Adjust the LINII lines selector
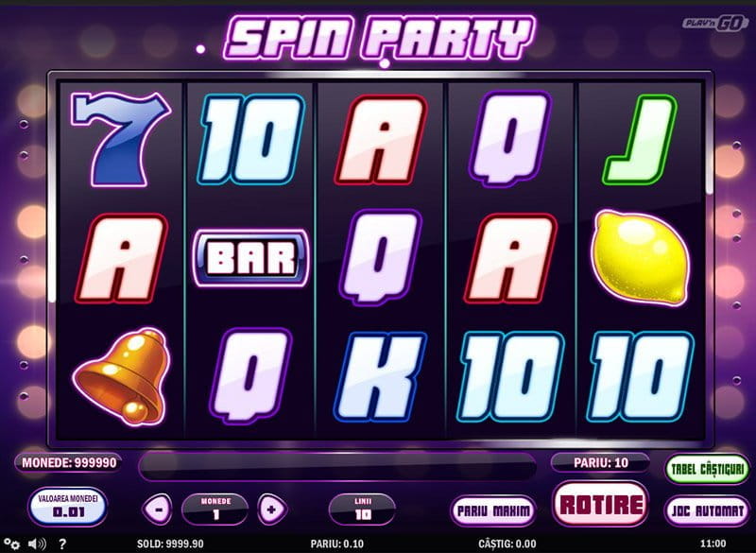Image resolution: width=756 pixels, height=553 pixels. [x=363, y=509]
